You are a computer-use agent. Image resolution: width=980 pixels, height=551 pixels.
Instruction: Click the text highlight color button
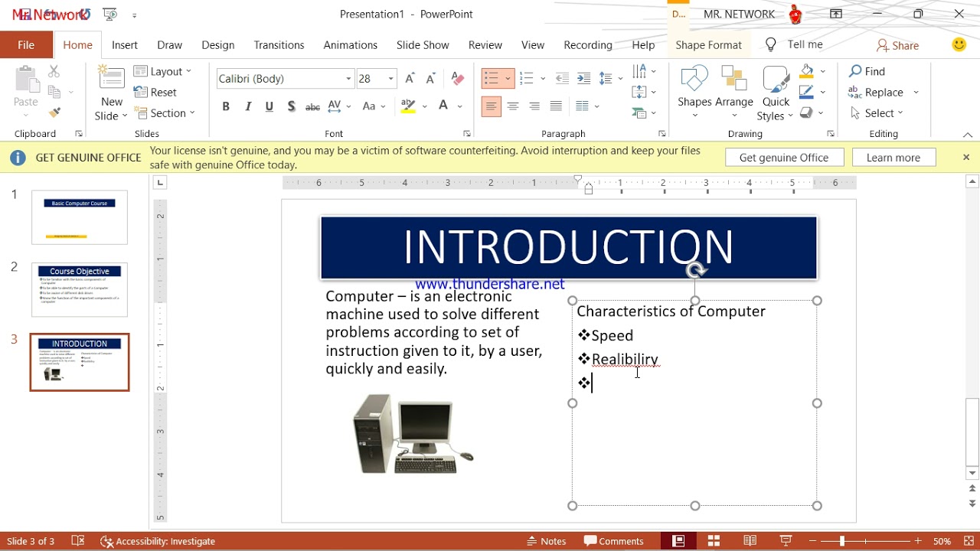[x=408, y=106]
